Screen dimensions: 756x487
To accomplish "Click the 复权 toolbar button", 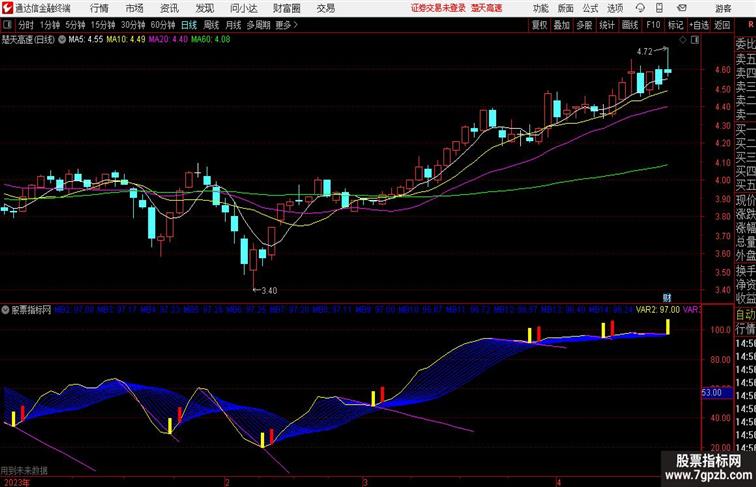I will (539, 25).
